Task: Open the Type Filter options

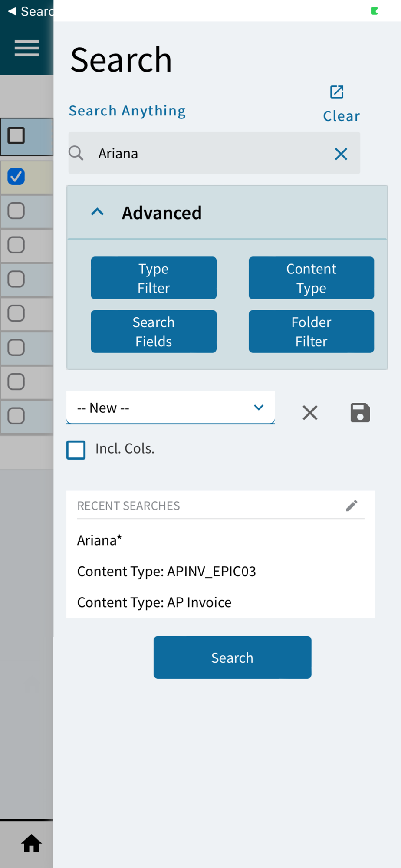Action: click(154, 278)
